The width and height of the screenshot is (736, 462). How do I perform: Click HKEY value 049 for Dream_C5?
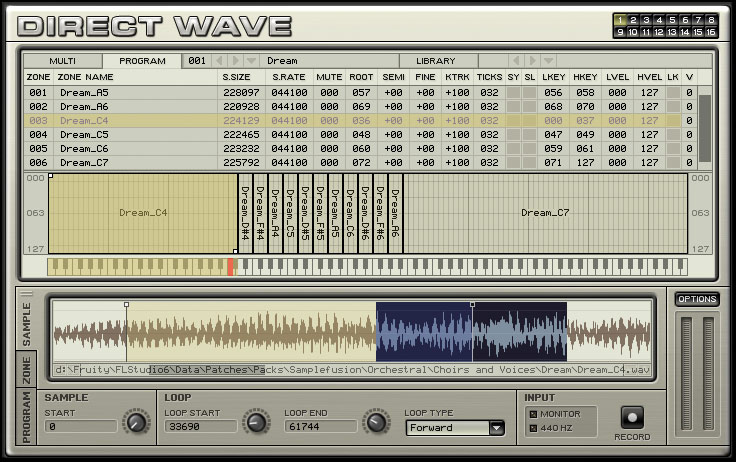click(585, 134)
